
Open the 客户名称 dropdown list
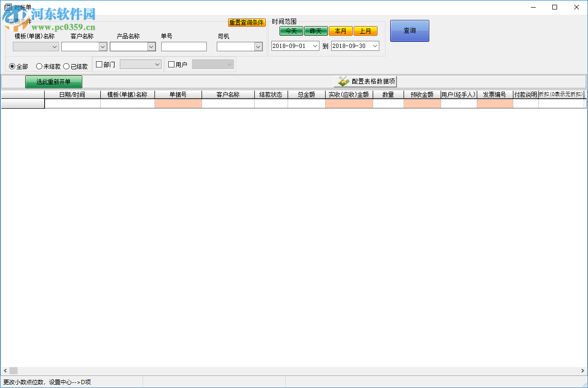tap(103, 47)
